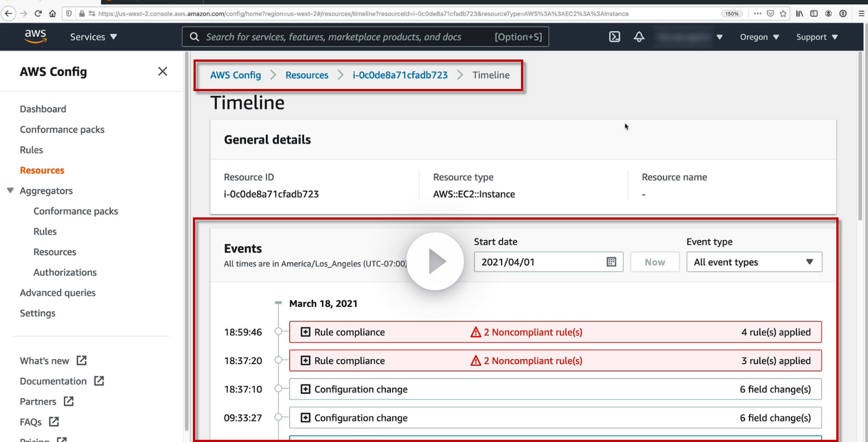
Task: Click the site padlock security icon
Action: point(82,14)
